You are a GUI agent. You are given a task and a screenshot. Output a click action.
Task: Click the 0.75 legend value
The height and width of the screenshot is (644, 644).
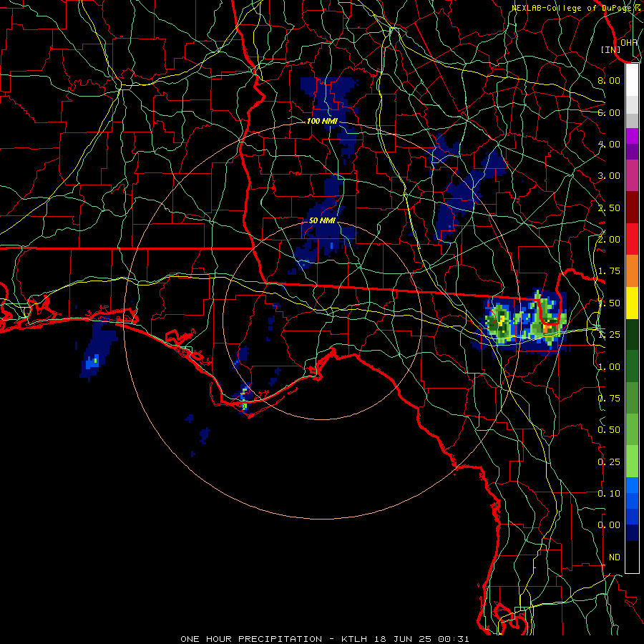click(x=609, y=399)
